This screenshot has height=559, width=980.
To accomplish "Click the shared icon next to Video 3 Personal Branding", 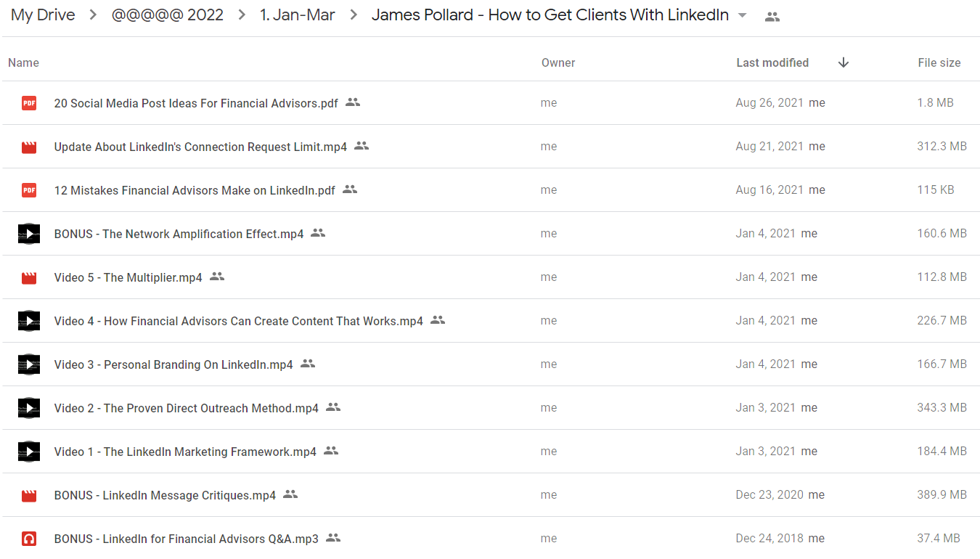I will [308, 364].
